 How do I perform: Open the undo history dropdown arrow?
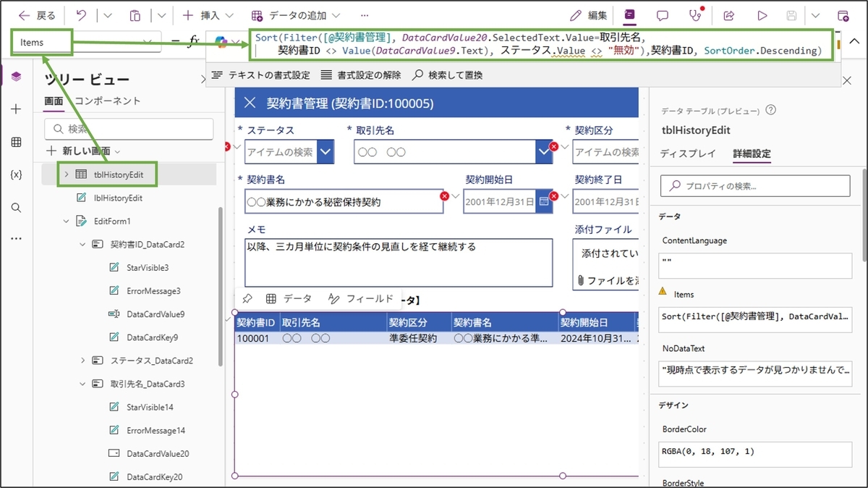(108, 15)
